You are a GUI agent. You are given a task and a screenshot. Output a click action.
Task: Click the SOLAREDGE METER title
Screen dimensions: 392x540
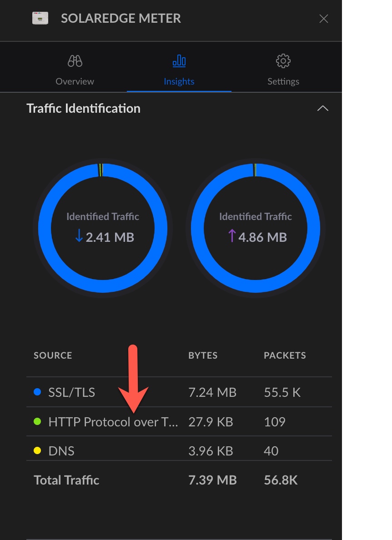(x=121, y=18)
